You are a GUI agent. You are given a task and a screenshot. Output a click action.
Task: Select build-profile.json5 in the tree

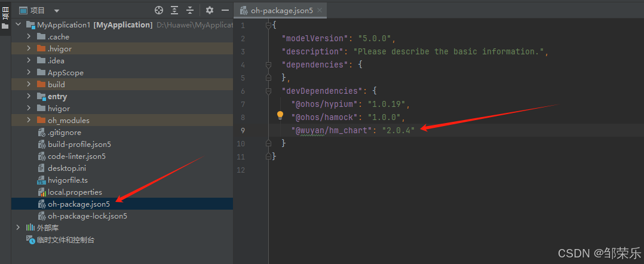tap(79, 145)
